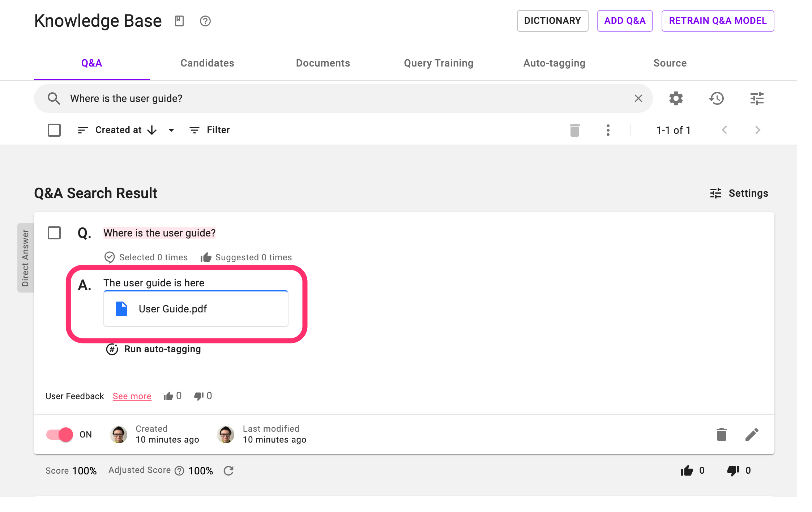Open the search history clock icon

717,98
